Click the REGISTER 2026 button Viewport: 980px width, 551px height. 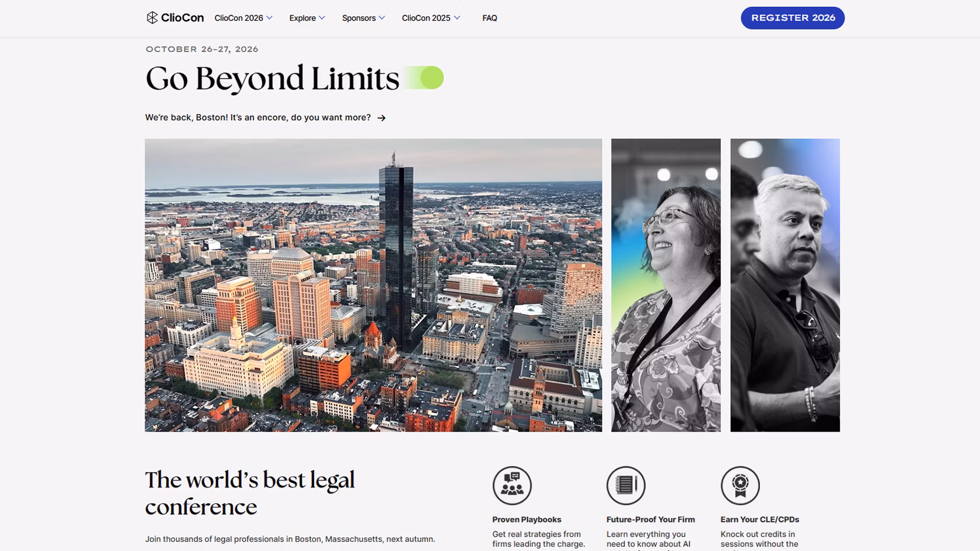tap(793, 18)
